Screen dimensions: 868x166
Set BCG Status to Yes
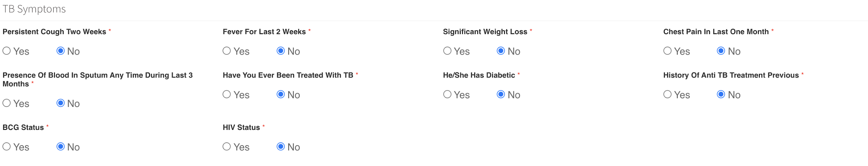click(7, 147)
